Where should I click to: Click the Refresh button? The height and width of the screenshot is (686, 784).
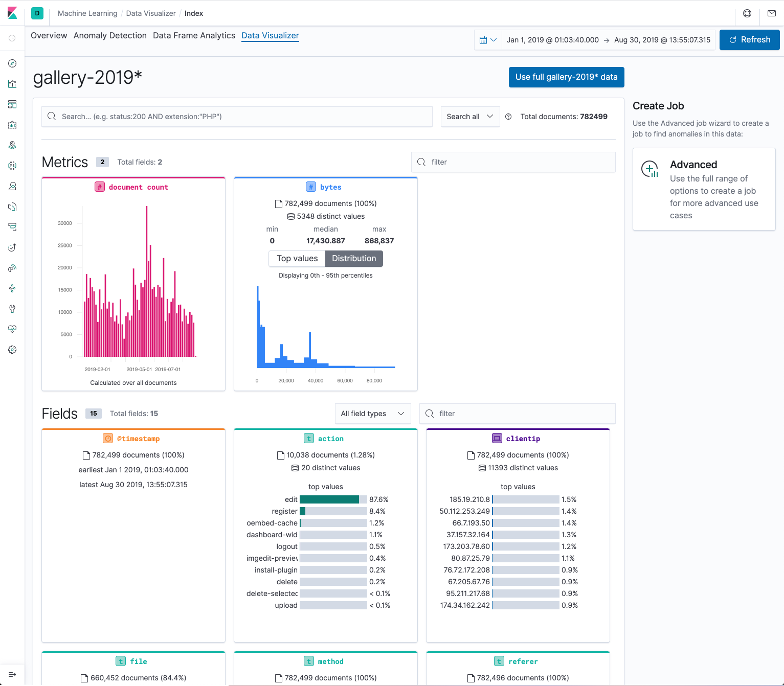click(749, 40)
